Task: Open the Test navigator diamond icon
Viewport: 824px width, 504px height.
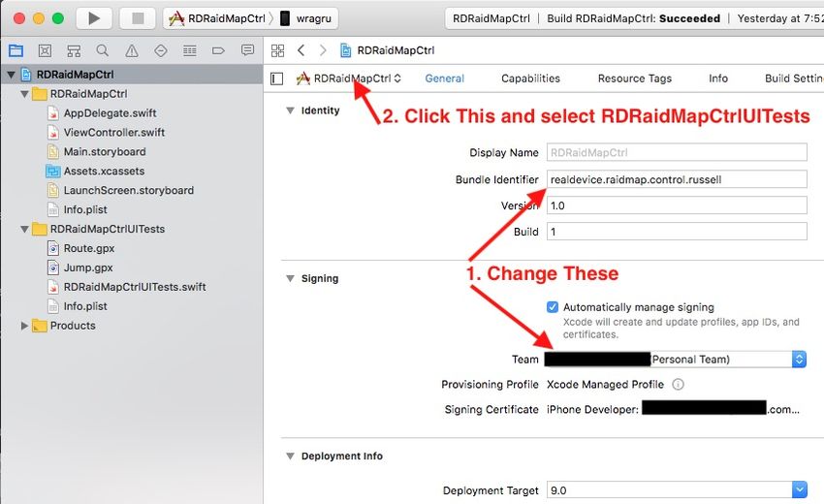Action: click(161, 50)
